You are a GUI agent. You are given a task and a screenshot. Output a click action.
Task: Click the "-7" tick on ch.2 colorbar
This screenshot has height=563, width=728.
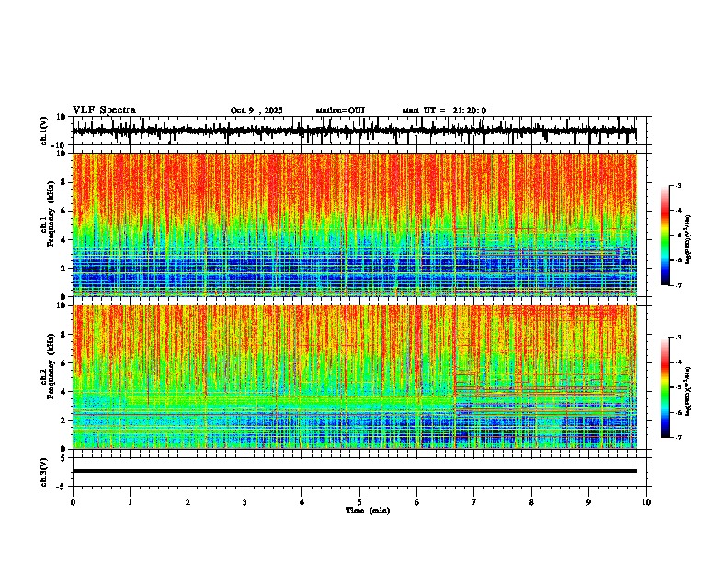[x=678, y=437]
